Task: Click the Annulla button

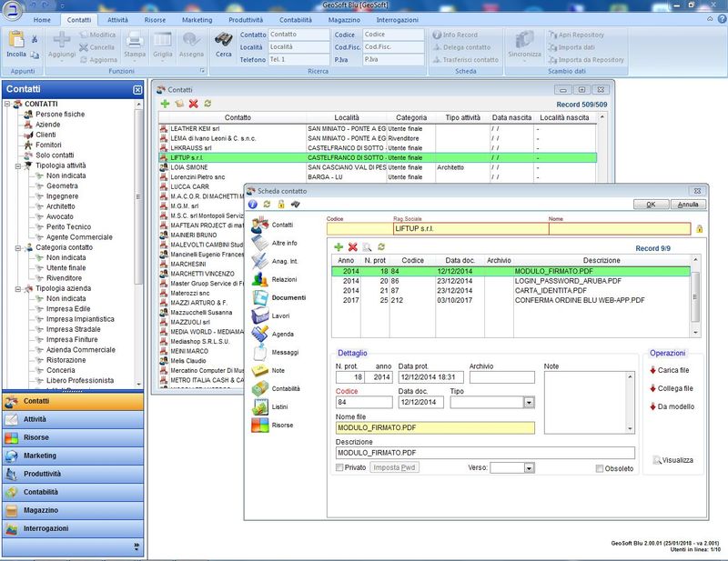Action: pyautogui.click(x=687, y=205)
